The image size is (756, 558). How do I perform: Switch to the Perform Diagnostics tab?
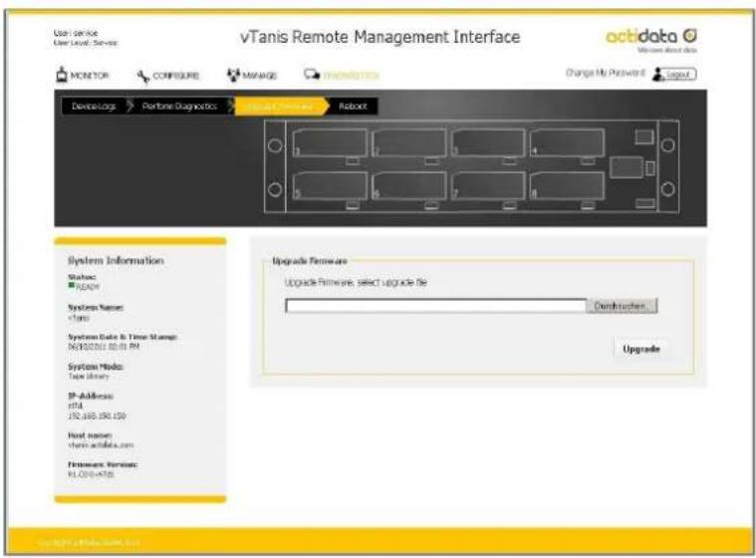(x=179, y=106)
